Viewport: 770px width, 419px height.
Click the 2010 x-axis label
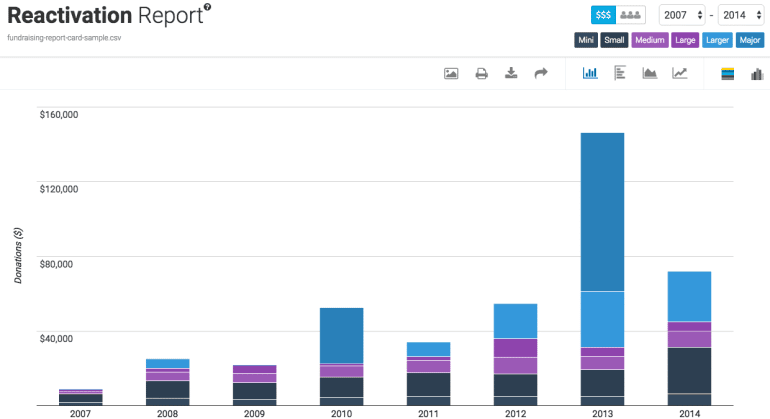(x=341, y=414)
